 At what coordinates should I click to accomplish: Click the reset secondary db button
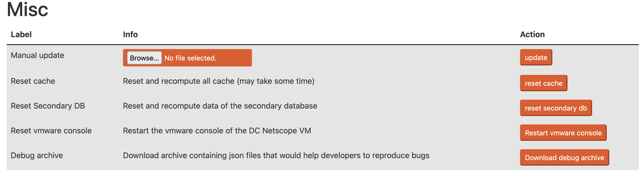pyautogui.click(x=556, y=108)
